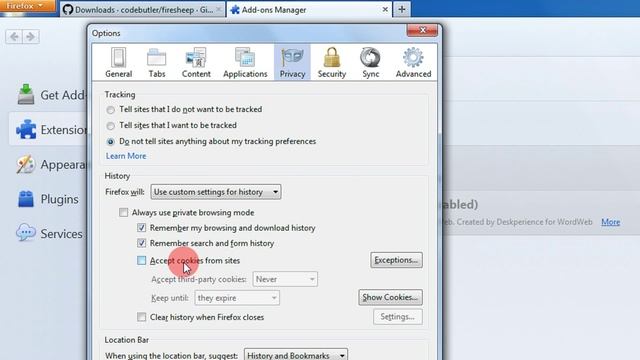Click the Extensions puzzle piece icon
Image resolution: width=640 pixels, height=360 pixels.
point(26,129)
